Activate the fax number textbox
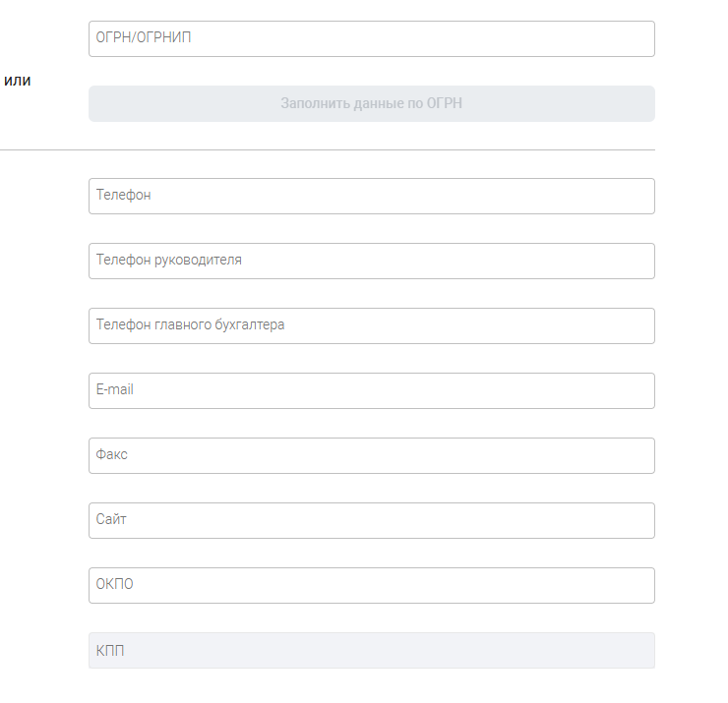 [371, 455]
